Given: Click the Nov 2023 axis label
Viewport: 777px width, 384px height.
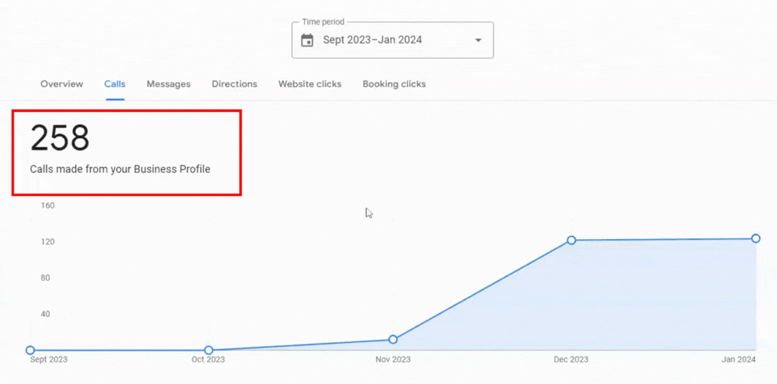Looking at the screenshot, I should (x=393, y=360).
